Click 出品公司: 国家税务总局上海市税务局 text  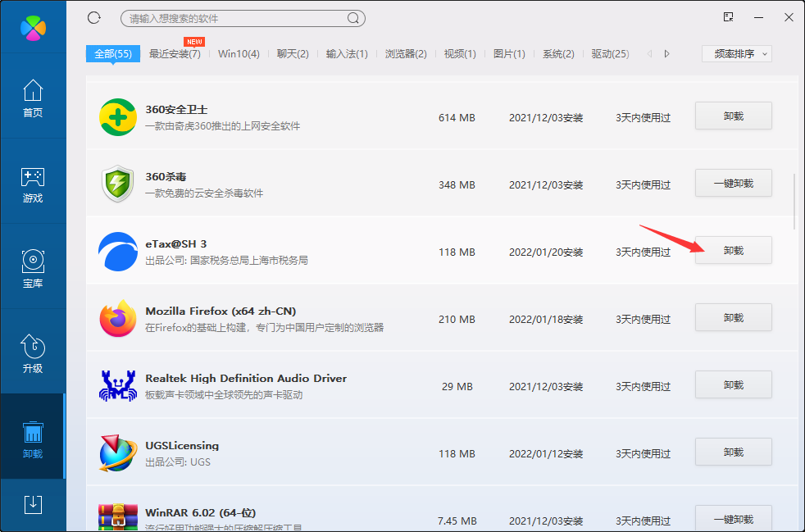click(x=226, y=261)
